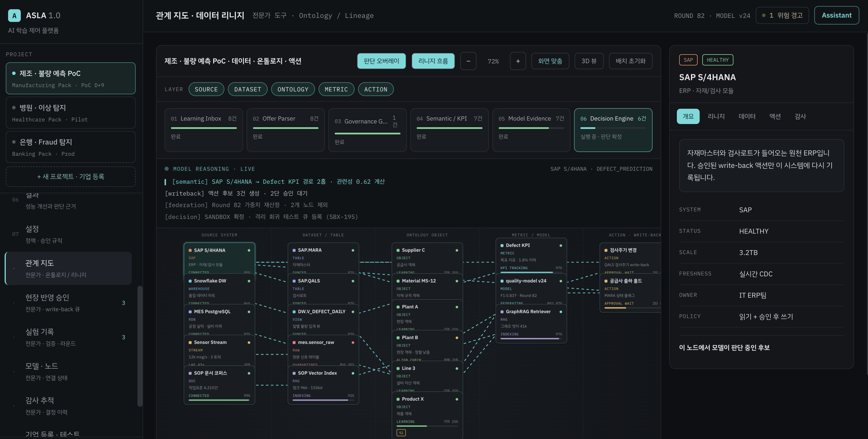Select the GraphRAG Retriever node

point(531,324)
